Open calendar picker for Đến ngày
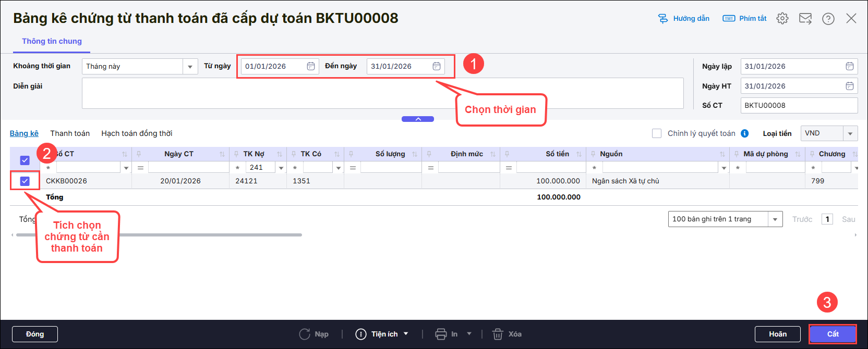 [x=437, y=66]
